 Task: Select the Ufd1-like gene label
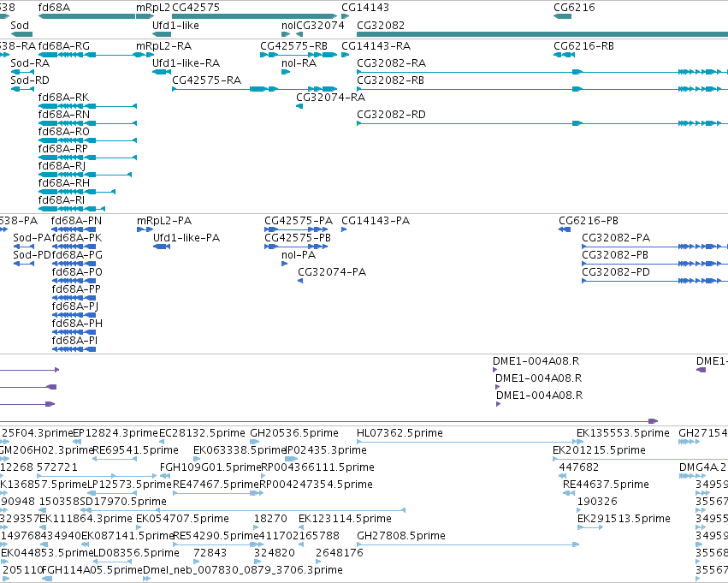pos(175,25)
